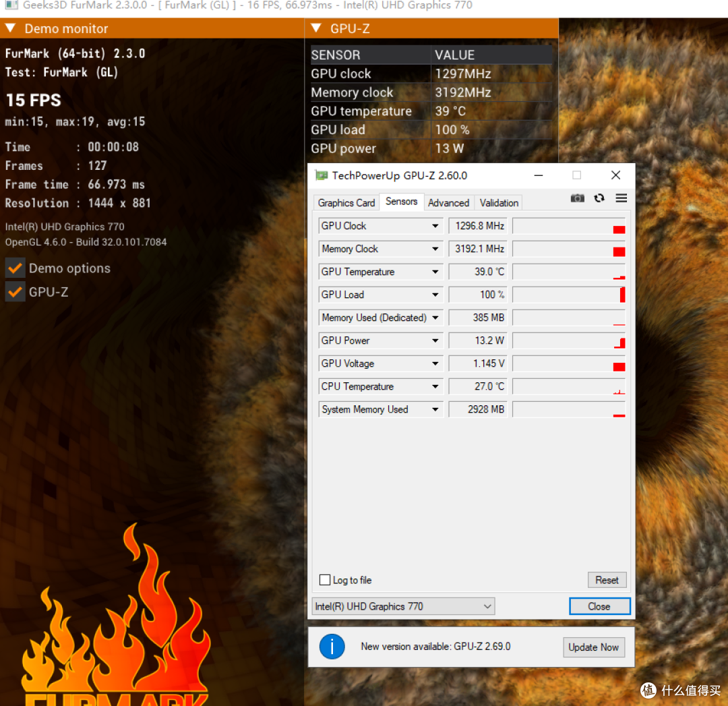Image resolution: width=728 pixels, height=706 pixels.
Task: Enable the Log to file checkbox
Action: (325, 580)
